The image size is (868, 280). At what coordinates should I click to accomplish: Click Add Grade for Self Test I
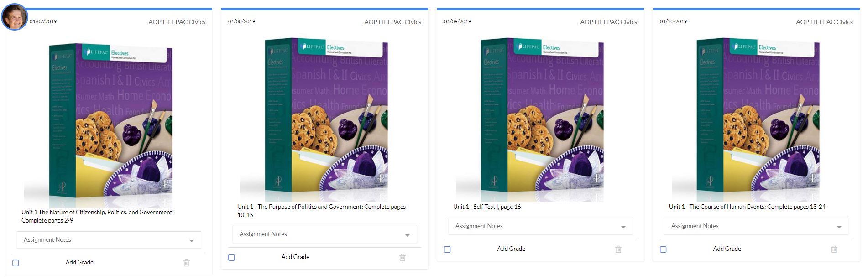[511, 249]
